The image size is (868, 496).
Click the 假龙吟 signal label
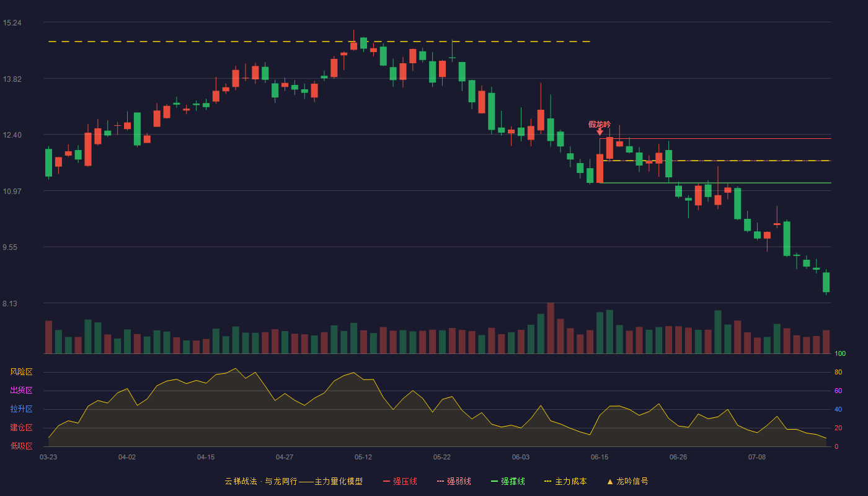click(600, 124)
